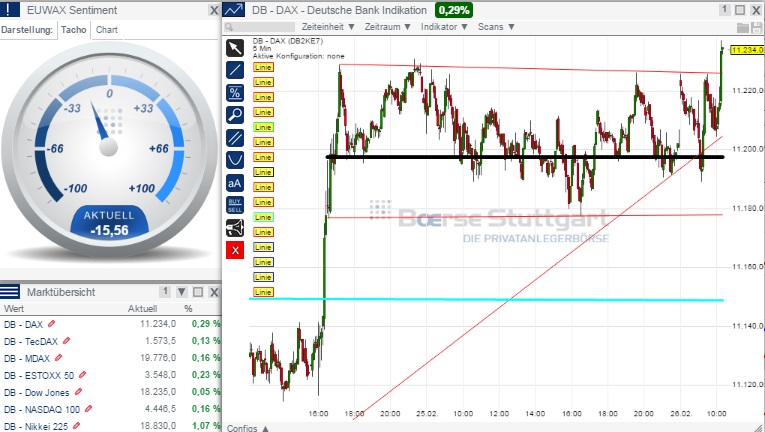This screenshot has height=432, width=765.
Task: Click the 18.235,0 Dow Jones value
Action: (158, 391)
